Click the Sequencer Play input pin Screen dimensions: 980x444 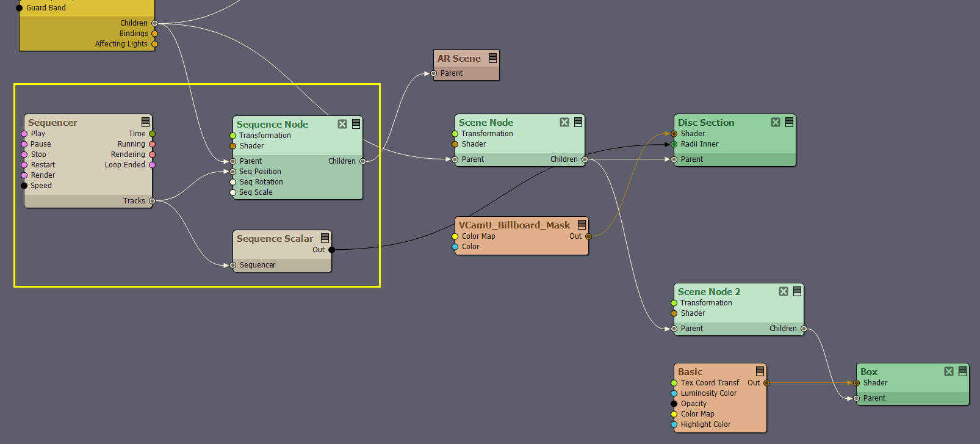pos(24,134)
